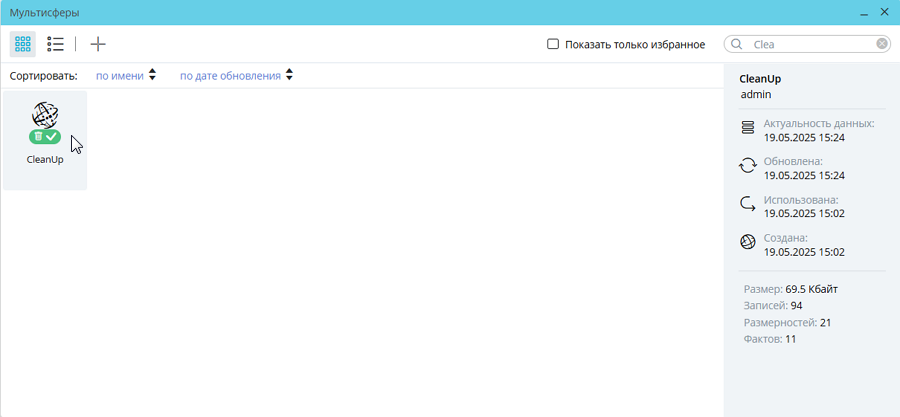
Task: Toggle sort arrows next to по имени
Action: (152, 75)
